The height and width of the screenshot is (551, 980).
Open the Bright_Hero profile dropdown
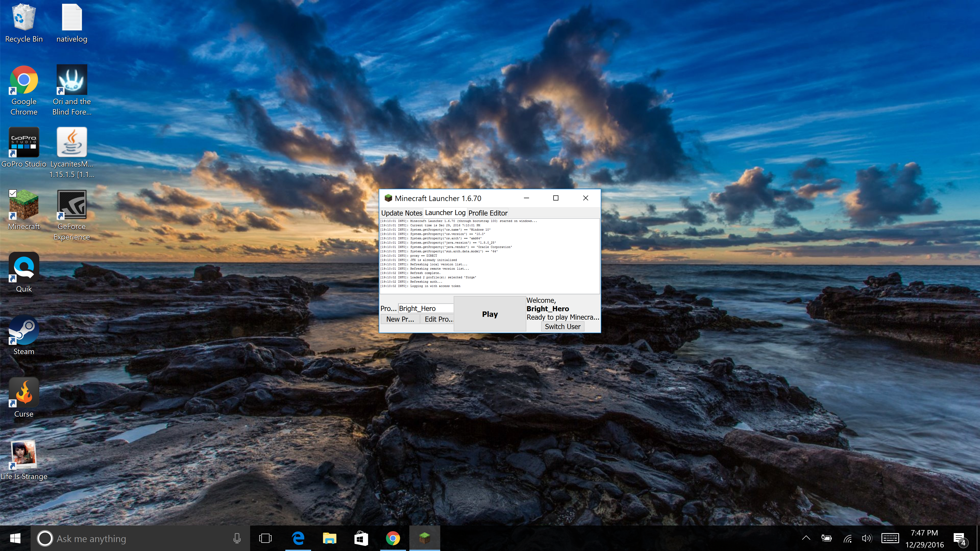pos(425,308)
